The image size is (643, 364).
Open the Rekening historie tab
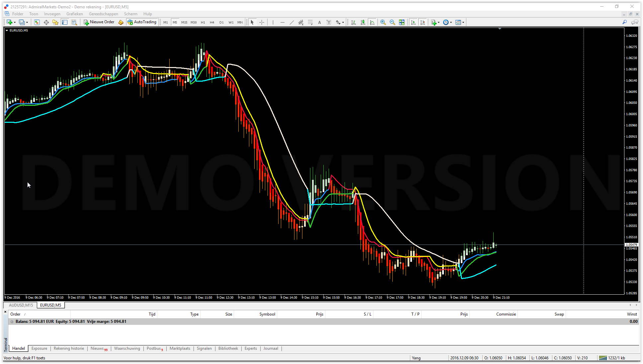(x=69, y=348)
